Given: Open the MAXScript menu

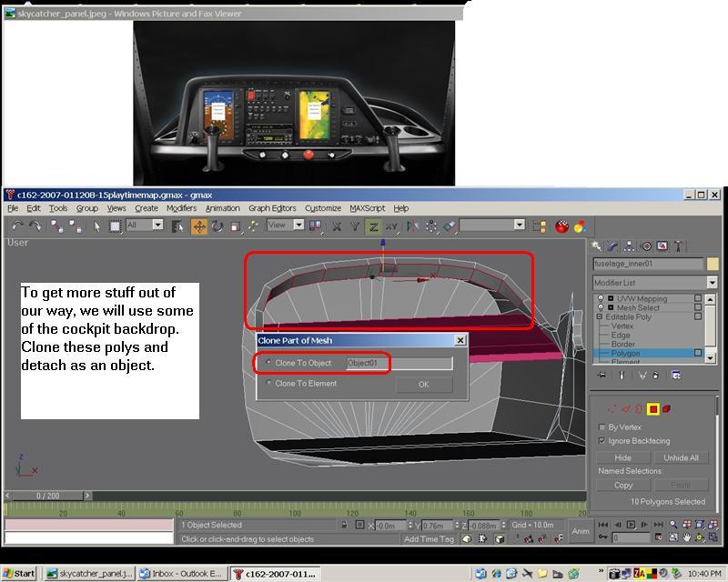Looking at the screenshot, I should click(368, 208).
